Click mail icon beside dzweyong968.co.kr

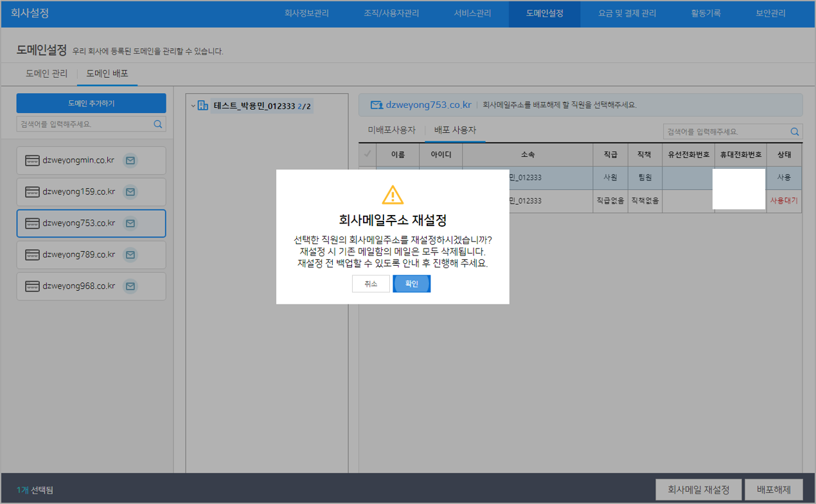tap(130, 286)
